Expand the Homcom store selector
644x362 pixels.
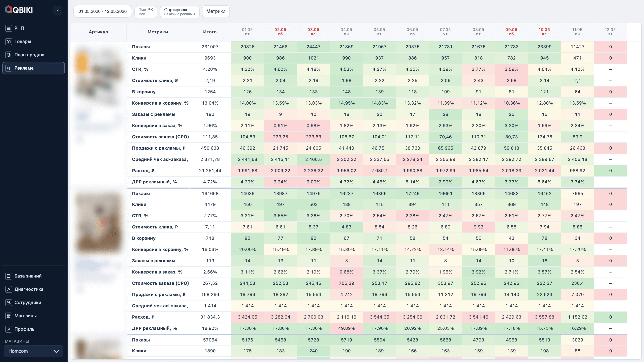pyautogui.click(x=33, y=351)
